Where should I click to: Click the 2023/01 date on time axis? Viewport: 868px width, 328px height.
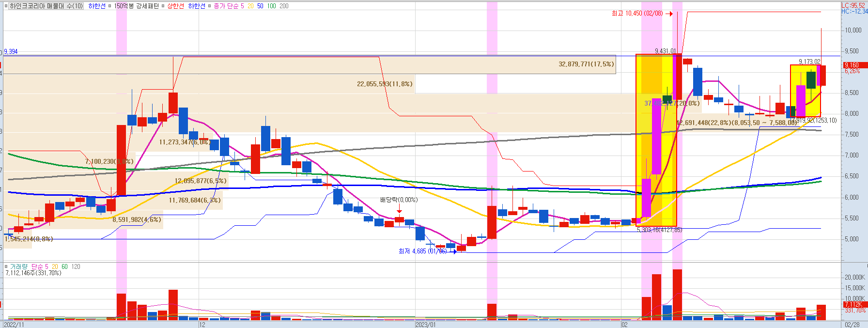tap(425, 325)
